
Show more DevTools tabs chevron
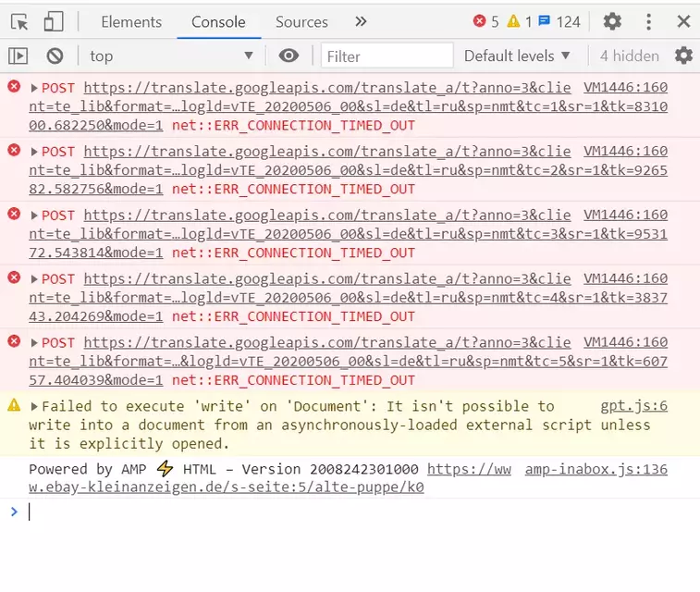click(361, 21)
